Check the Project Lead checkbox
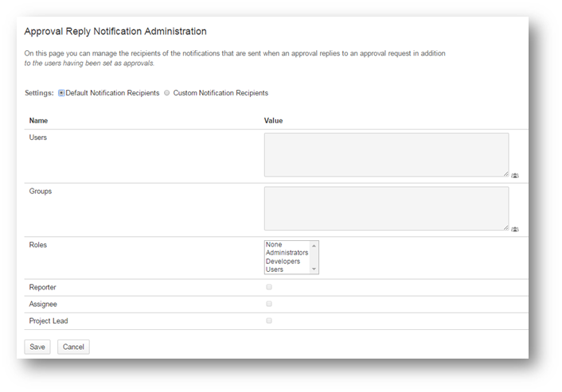562x392 pixels. tap(269, 320)
